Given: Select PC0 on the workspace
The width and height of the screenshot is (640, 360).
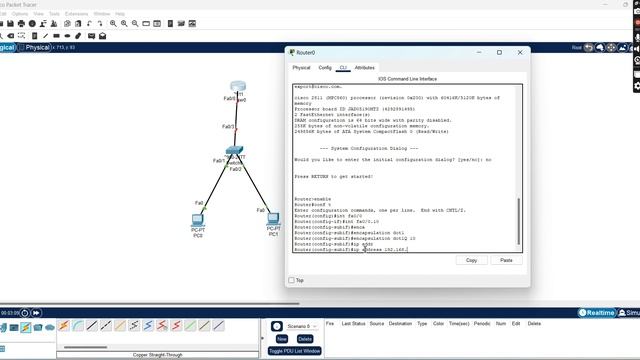Looking at the screenshot, I should point(198,220).
